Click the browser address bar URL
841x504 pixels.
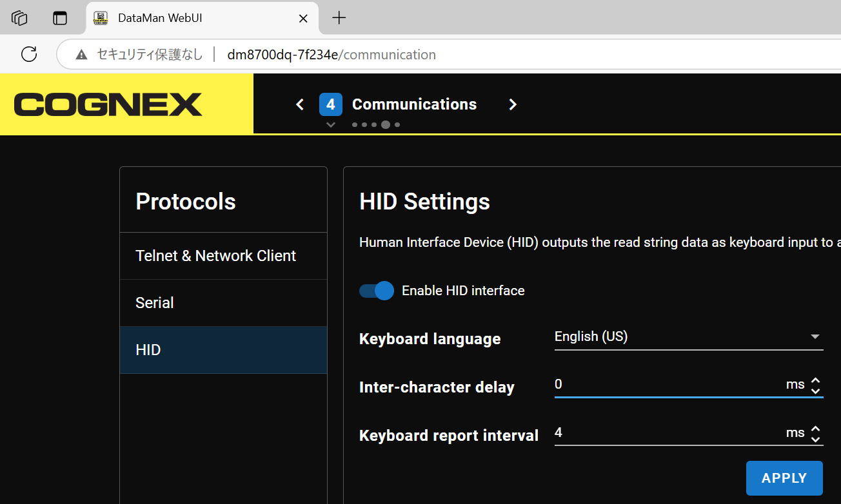pos(331,55)
